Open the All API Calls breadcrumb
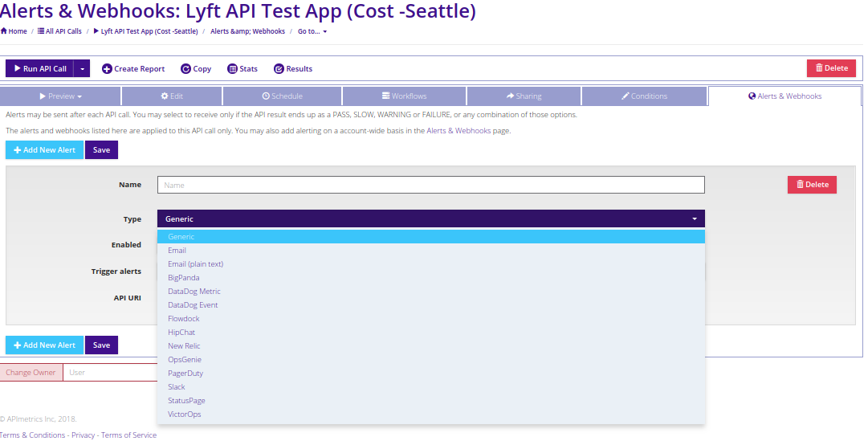868x445 pixels. [x=59, y=31]
